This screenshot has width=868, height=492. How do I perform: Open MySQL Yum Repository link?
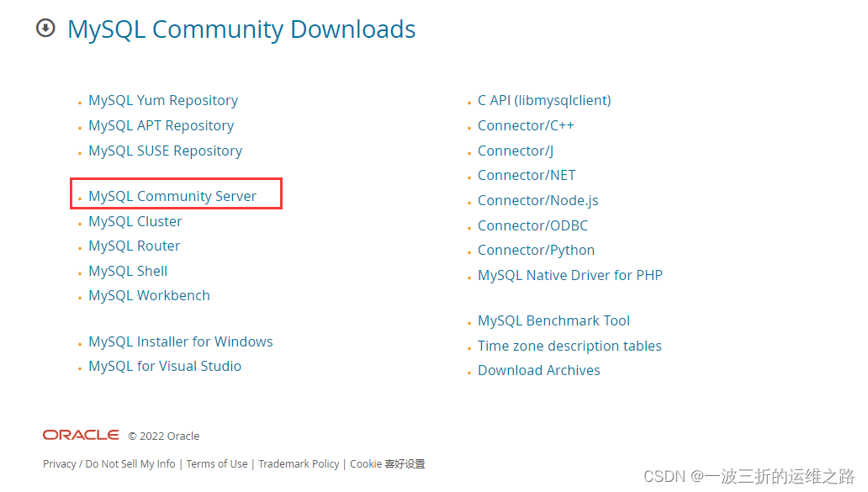pos(163,101)
